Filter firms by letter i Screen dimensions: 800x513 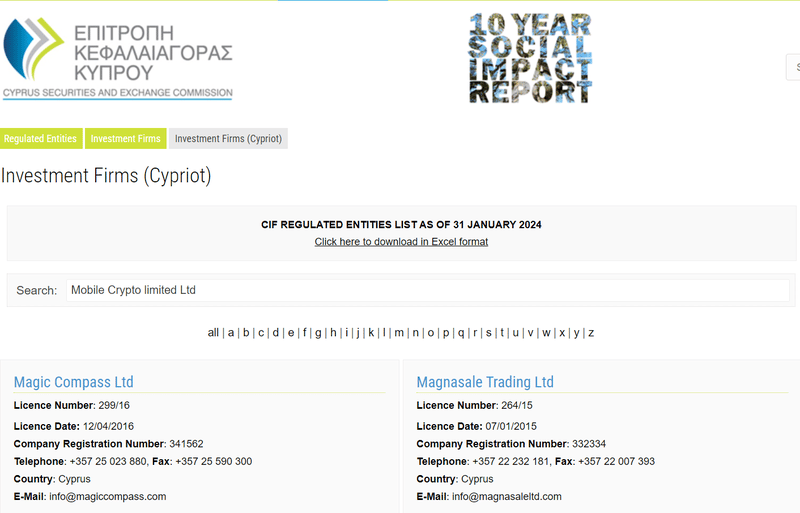click(x=346, y=333)
